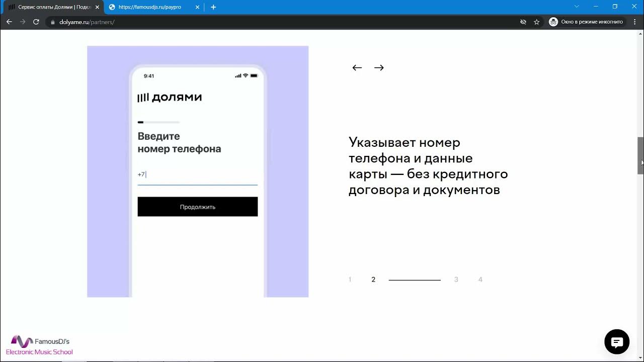Click the padlock site info icon

(x=52, y=22)
